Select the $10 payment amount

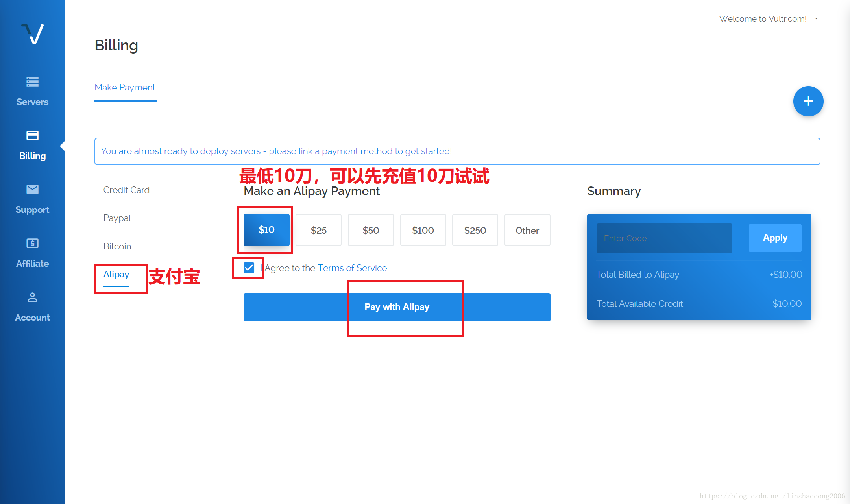(x=266, y=230)
